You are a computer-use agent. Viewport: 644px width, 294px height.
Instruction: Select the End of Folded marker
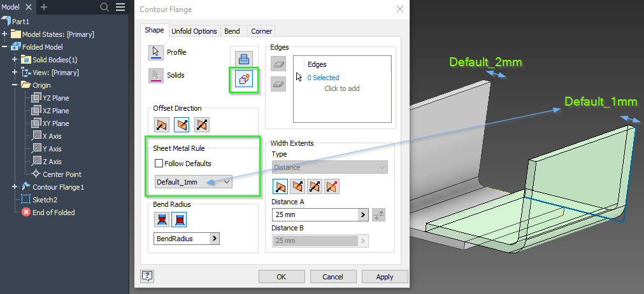pos(48,213)
